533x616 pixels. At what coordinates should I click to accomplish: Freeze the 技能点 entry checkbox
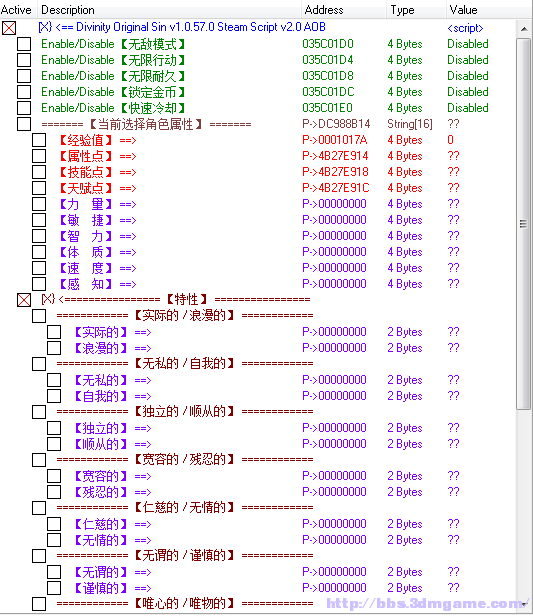coord(39,172)
